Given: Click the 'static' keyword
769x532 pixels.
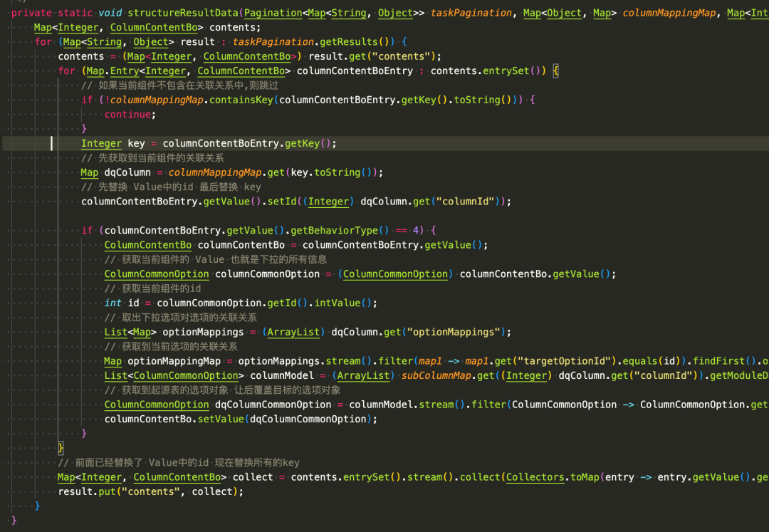Looking at the screenshot, I should click(x=75, y=13).
